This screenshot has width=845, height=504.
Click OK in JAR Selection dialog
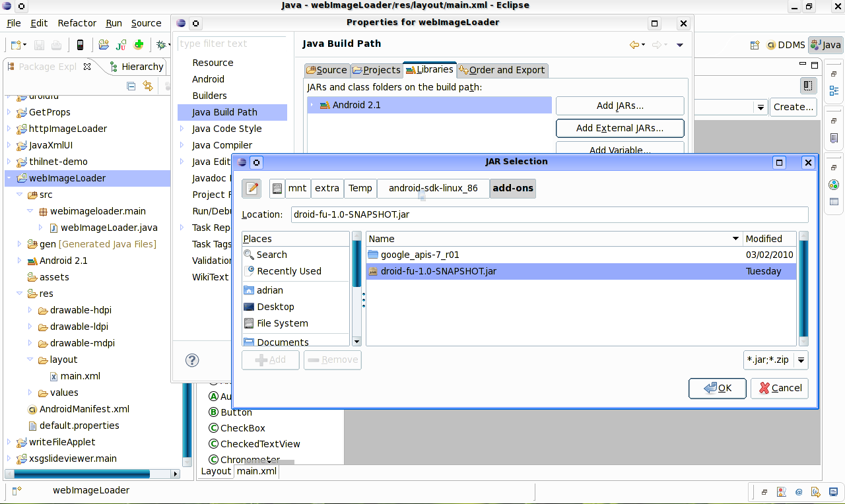click(718, 388)
